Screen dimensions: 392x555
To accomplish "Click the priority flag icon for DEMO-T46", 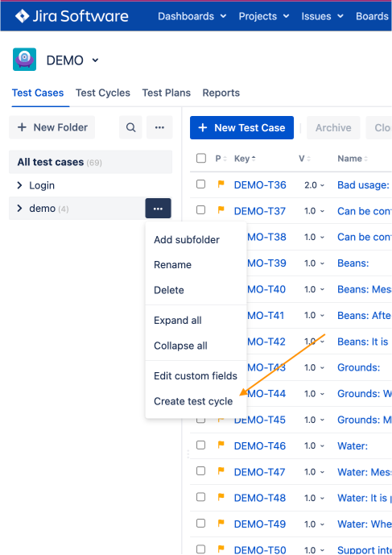I will [221, 445].
